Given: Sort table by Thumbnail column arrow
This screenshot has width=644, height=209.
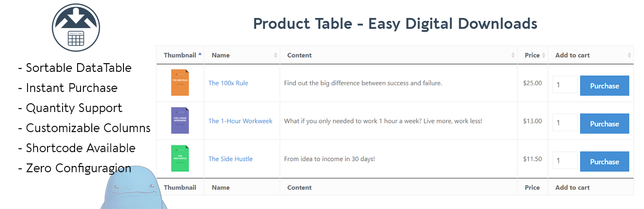Looking at the screenshot, I should tap(200, 54).
